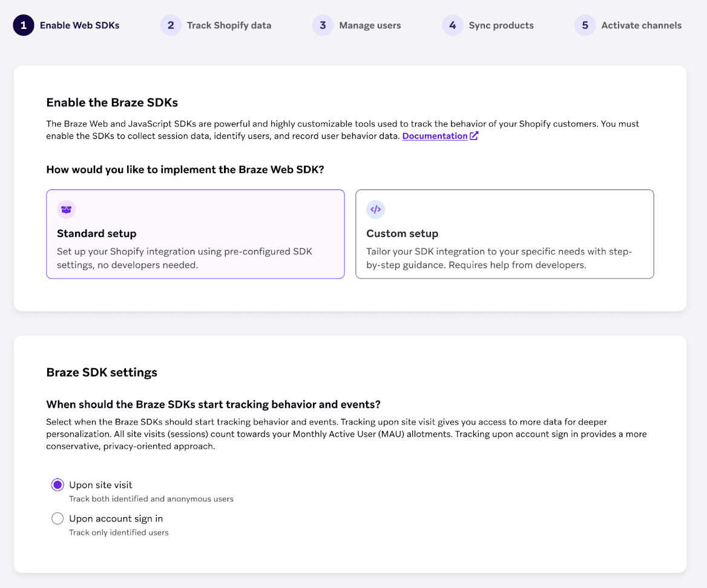Screen dimensions: 707x588
Task: Navigate to the Activate channels step
Action: (x=641, y=25)
